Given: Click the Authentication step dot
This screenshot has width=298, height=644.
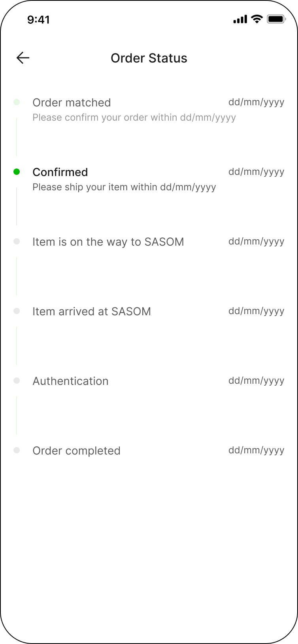Looking at the screenshot, I should [17, 381].
